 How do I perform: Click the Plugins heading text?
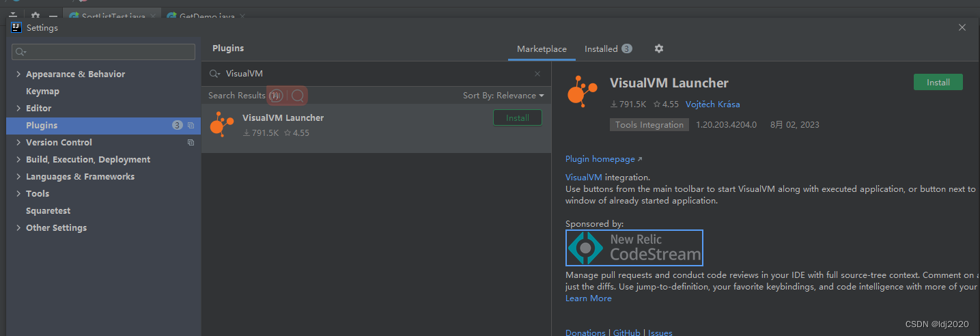click(x=228, y=48)
